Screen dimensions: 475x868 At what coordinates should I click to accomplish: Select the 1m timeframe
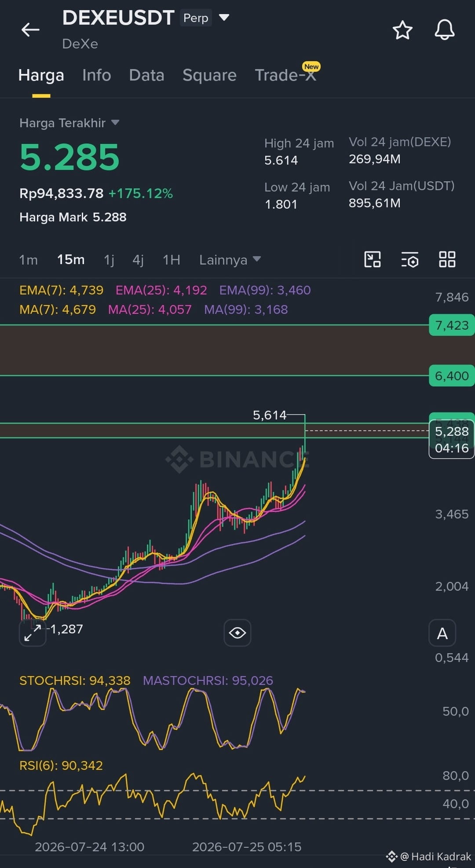(28, 260)
